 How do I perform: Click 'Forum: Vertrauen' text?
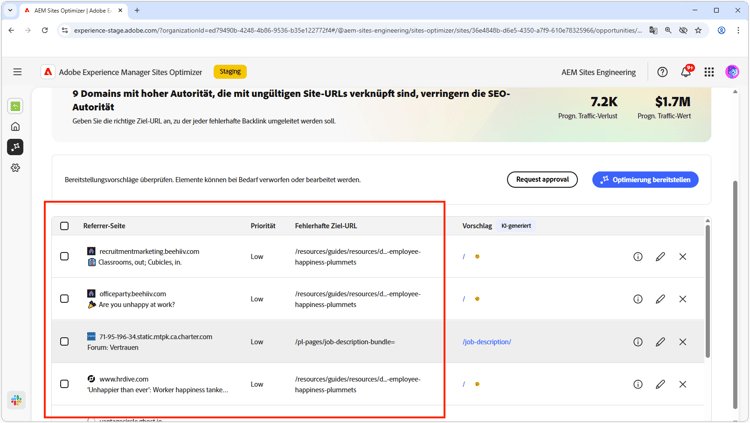(113, 347)
